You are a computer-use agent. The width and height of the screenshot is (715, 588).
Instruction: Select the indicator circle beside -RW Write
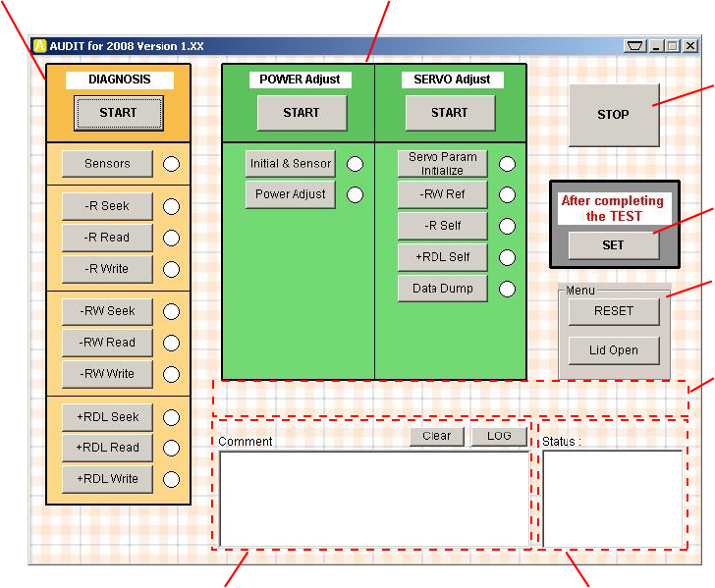click(172, 375)
